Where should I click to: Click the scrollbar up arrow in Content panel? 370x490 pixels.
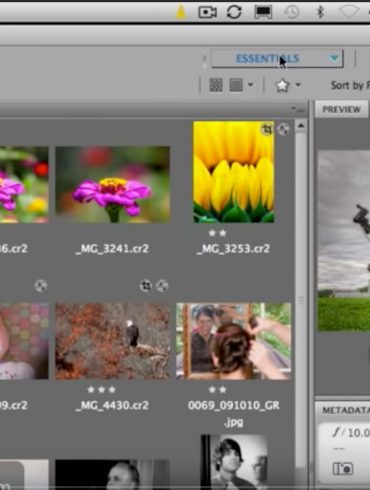[x=301, y=126]
